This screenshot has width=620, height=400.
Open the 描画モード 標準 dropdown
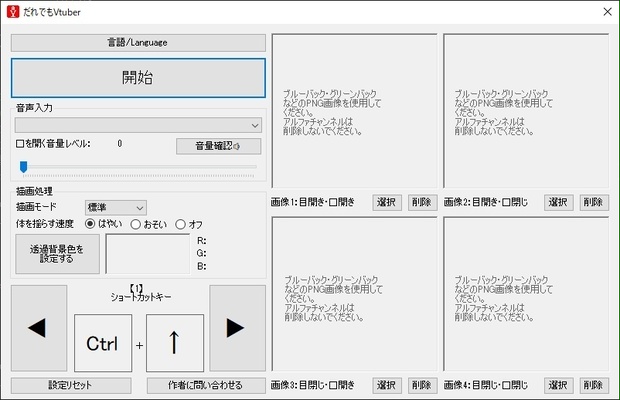click(115, 208)
